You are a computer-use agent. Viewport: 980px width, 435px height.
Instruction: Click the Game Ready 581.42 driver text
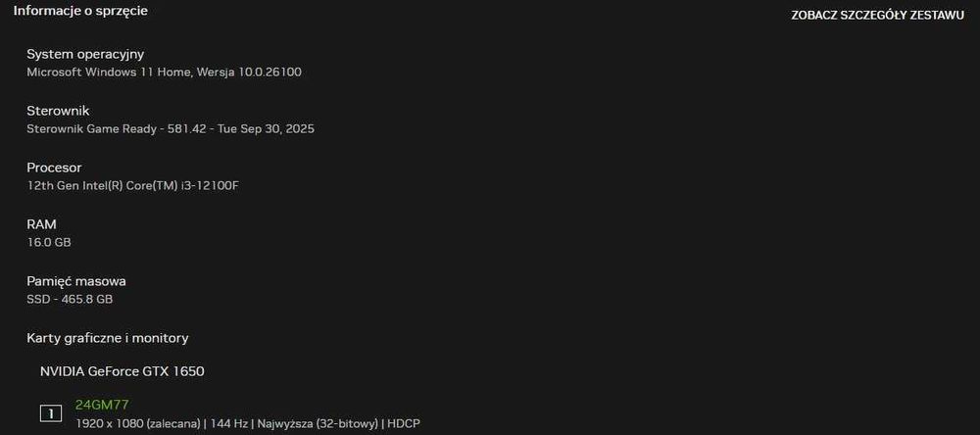click(171, 128)
